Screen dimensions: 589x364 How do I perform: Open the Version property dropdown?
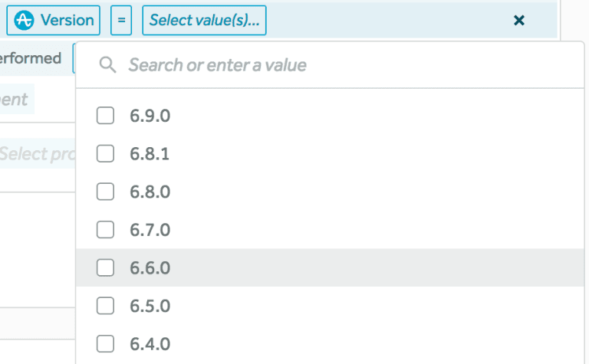[x=54, y=21]
